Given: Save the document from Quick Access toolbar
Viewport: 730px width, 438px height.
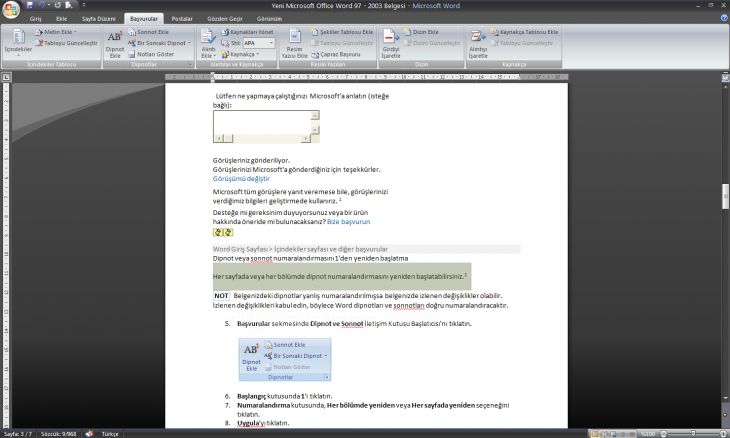Looking at the screenshot, I should pos(30,5).
